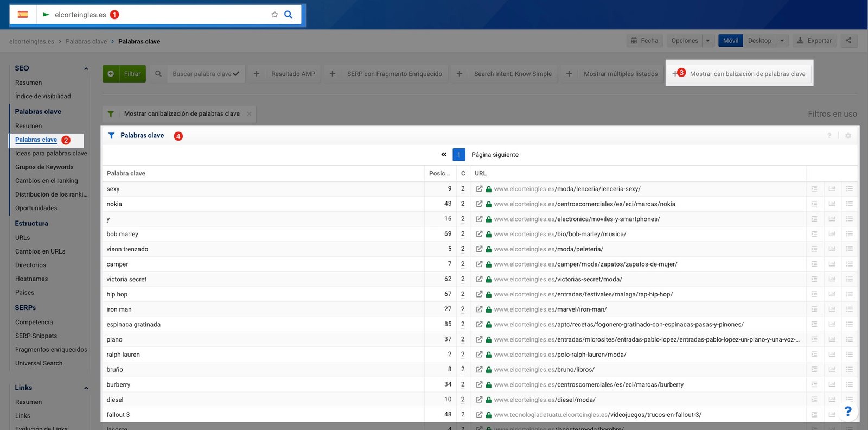The height and width of the screenshot is (430, 868).
Task: Open SERP list icon for the vison trenzado row
Action: [x=850, y=249]
